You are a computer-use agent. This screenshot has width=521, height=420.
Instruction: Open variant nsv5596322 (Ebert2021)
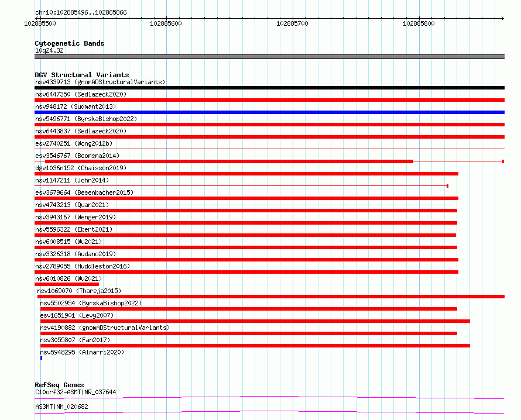(74, 229)
